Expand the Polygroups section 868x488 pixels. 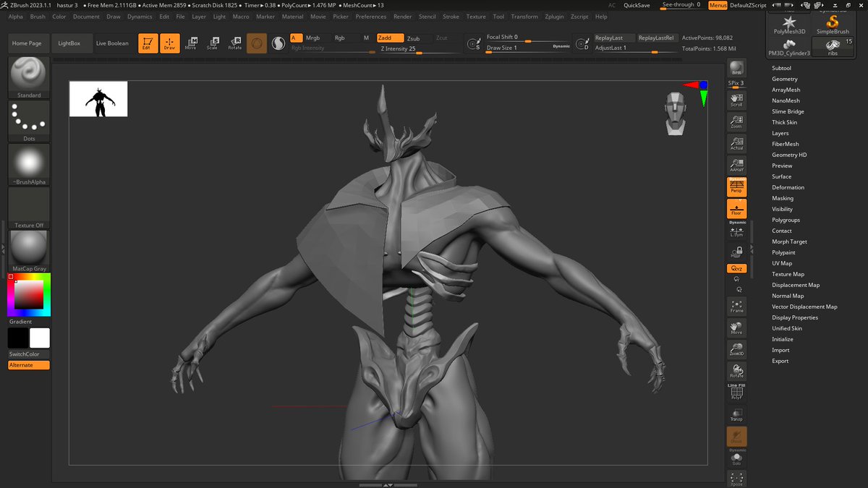pyautogui.click(x=786, y=220)
